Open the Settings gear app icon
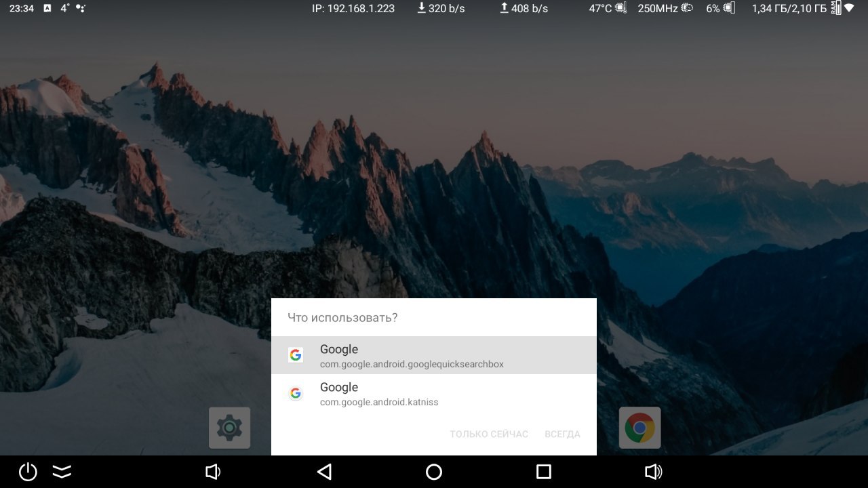This screenshot has height=488, width=868. (x=230, y=428)
